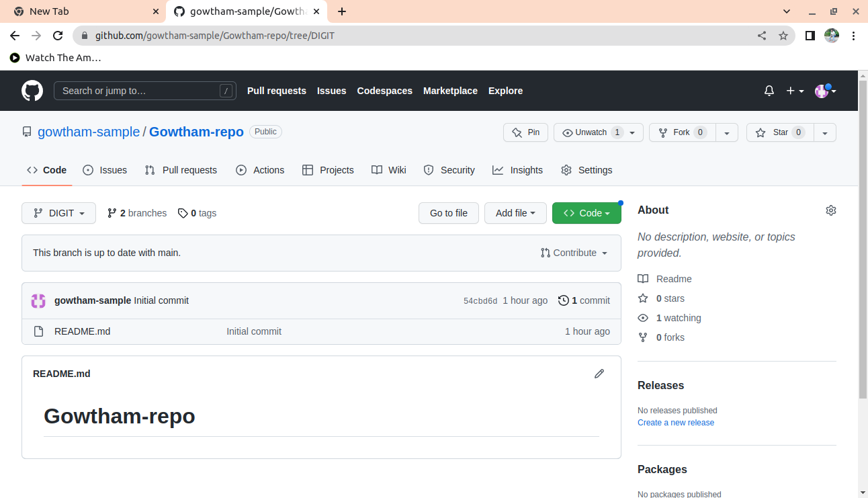Viewport: 868px width, 498px height.
Task: Reload the page in the browser
Action: pos(58,36)
